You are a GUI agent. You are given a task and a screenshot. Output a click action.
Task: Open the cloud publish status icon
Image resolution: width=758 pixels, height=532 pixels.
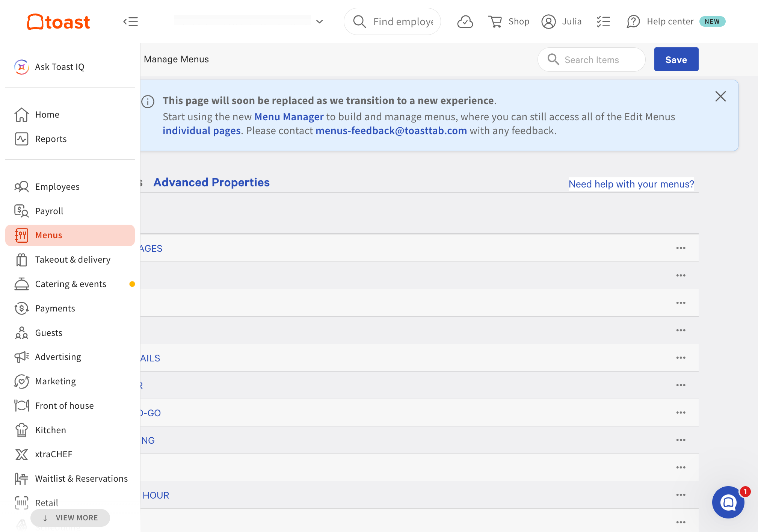(x=465, y=22)
